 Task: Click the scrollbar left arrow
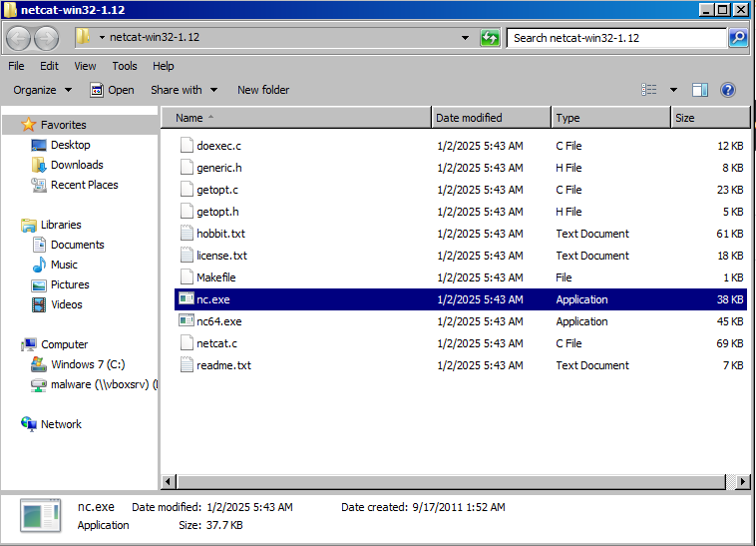tap(168, 481)
